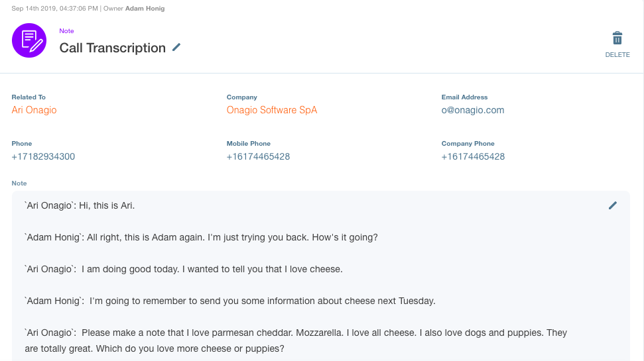Open the Ari Onagio contact link

[x=34, y=110]
